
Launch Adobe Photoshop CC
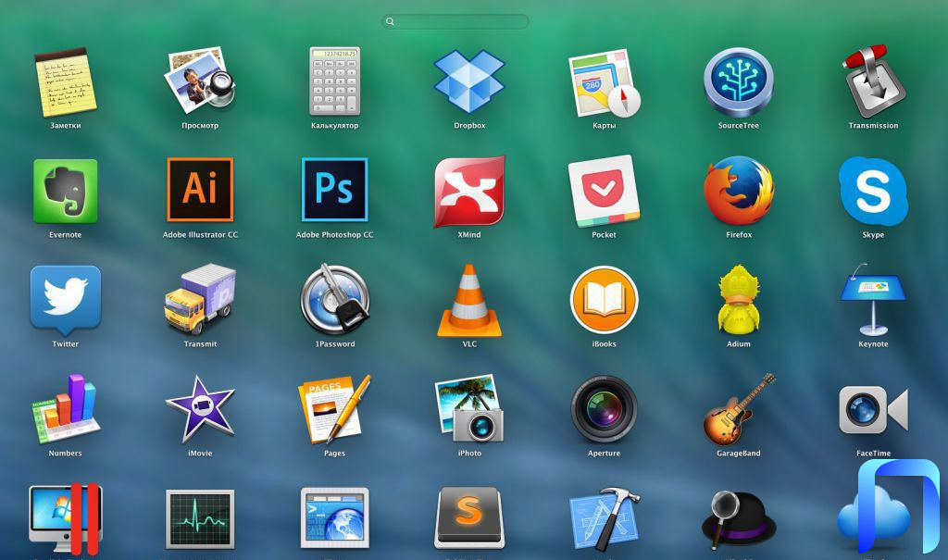[x=334, y=190]
